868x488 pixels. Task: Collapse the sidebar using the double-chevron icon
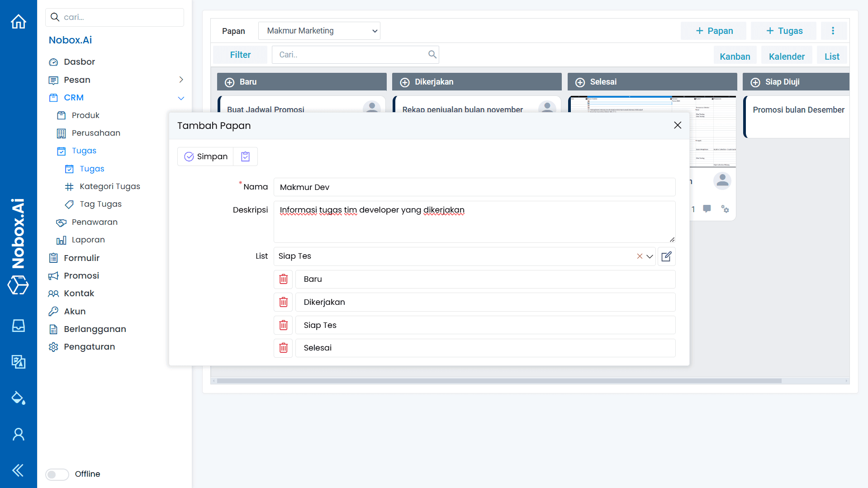(18, 470)
